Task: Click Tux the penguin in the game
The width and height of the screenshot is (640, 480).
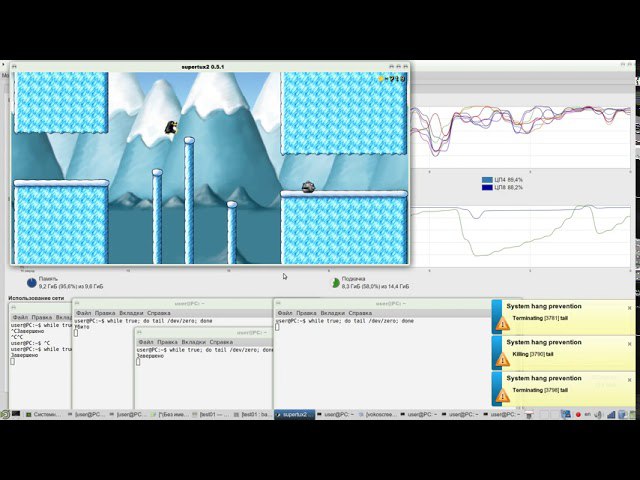Action: tap(171, 127)
